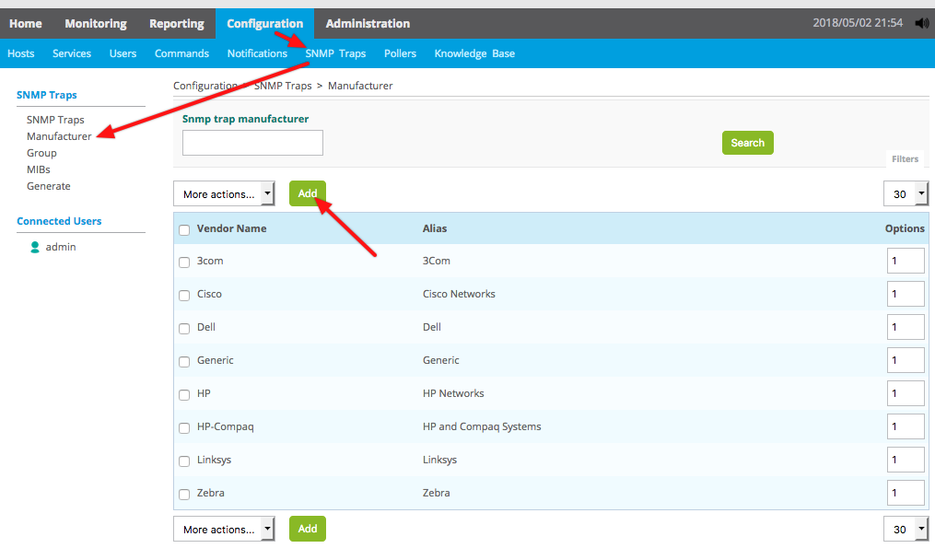Open the top More actions dropdown

(x=224, y=194)
